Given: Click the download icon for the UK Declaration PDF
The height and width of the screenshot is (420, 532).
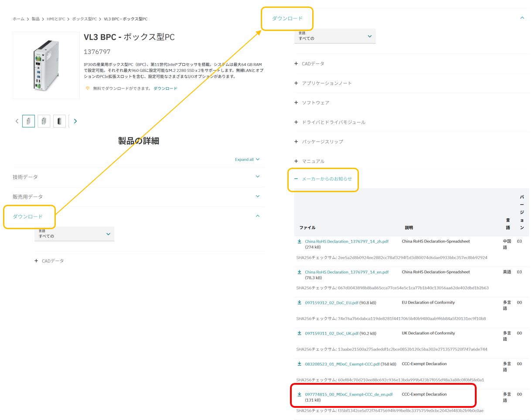Looking at the screenshot, I should tap(299, 333).
